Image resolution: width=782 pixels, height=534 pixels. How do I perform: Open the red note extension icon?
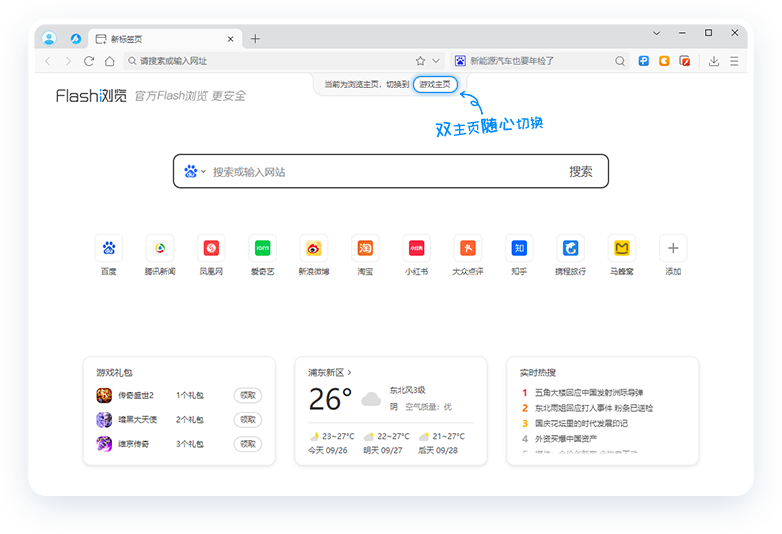(685, 61)
